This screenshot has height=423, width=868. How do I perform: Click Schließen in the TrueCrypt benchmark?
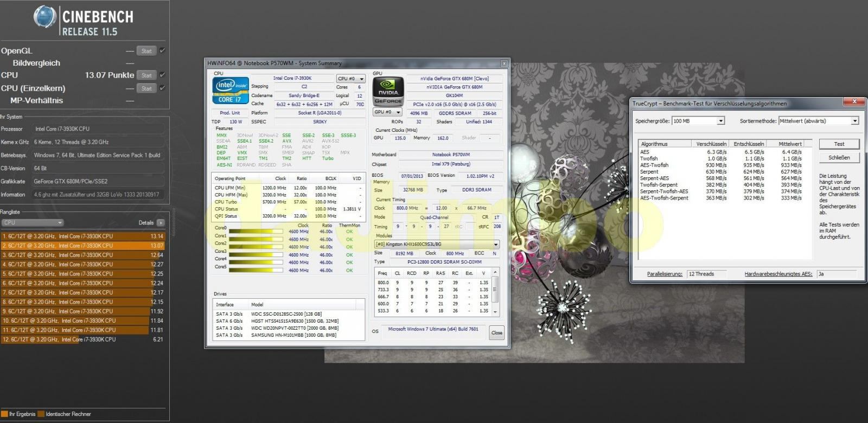click(x=839, y=157)
